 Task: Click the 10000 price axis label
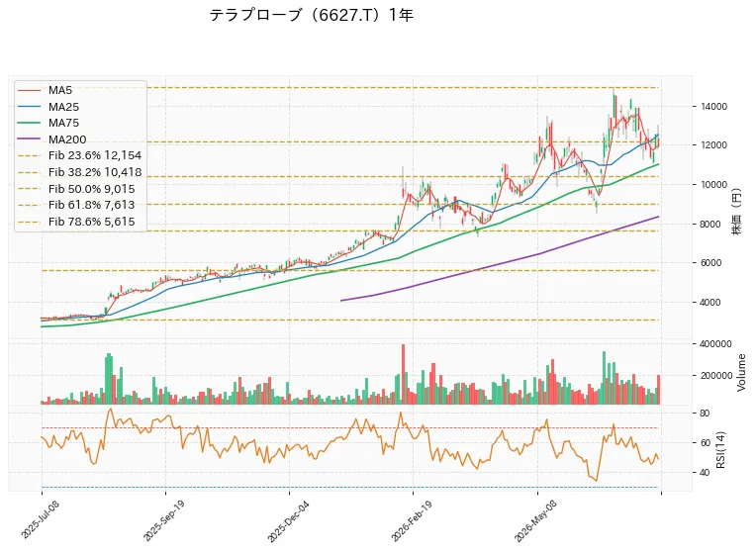pos(713,185)
